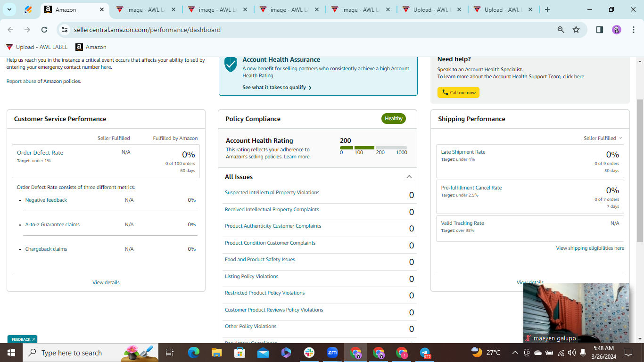Select the Amazon browser tab
The height and width of the screenshot is (362, 644).
pyautogui.click(x=74, y=9)
